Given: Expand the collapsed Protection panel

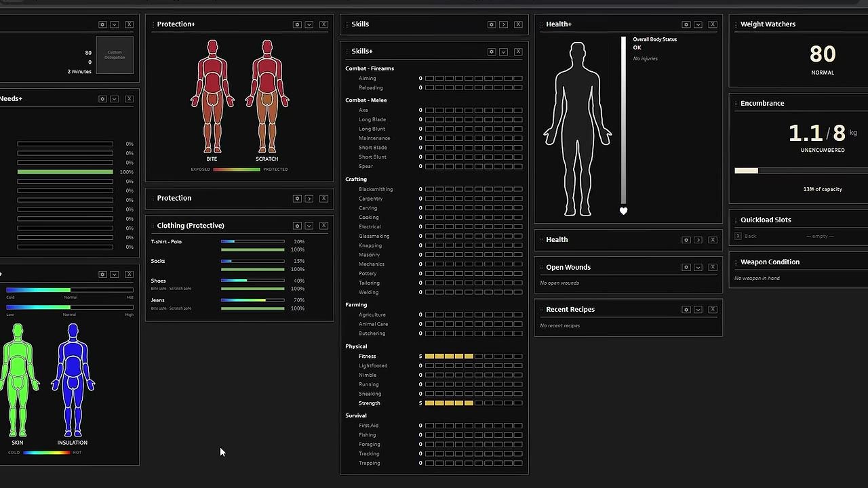Looking at the screenshot, I should click(309, 199).
